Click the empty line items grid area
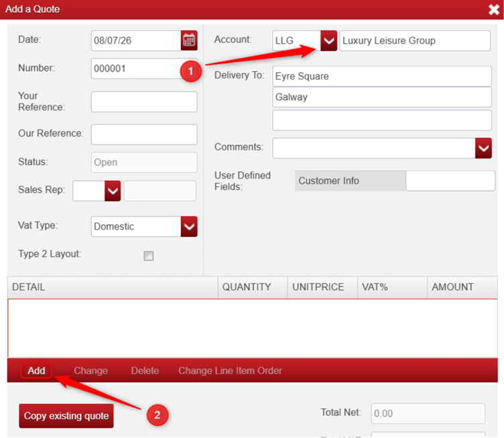This screenshot has width=504, height=438. click(x=253, y=328)
